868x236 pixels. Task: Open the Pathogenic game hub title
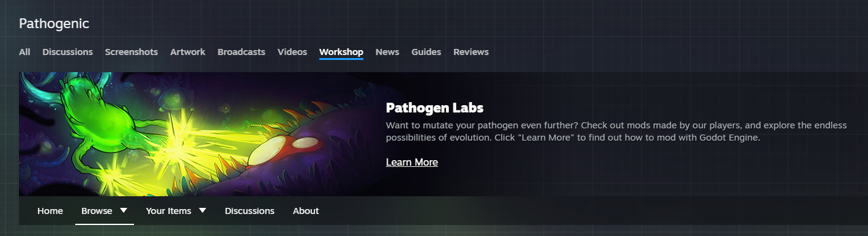point(54,24)
